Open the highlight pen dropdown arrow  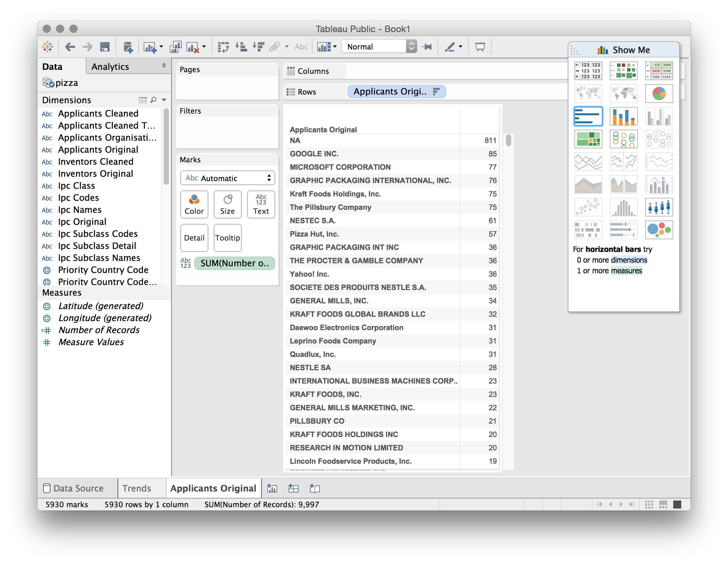point(461,47)
